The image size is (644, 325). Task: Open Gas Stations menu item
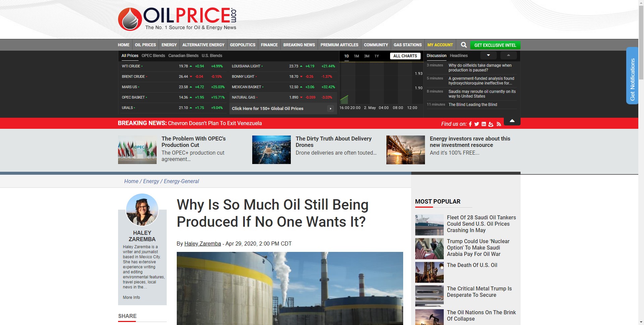[408, 45]
